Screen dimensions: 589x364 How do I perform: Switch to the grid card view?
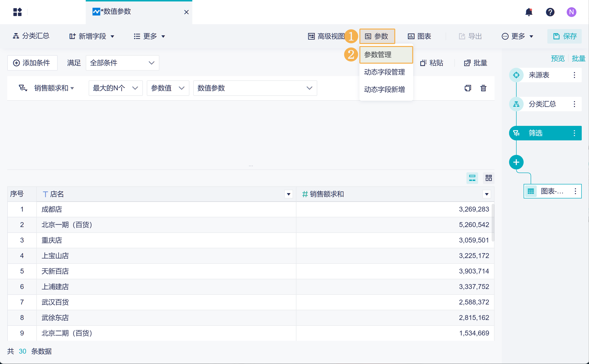[488, 178]
